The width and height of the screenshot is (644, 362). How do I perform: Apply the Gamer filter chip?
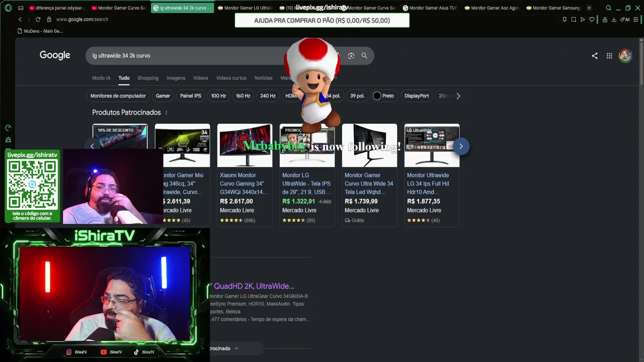click(163, 96)
